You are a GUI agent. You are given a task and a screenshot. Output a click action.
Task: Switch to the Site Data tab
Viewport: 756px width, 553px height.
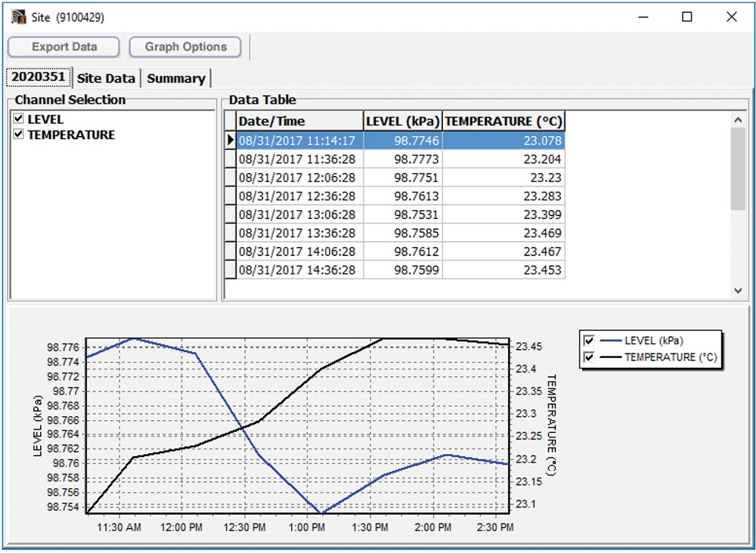point(104,78)
